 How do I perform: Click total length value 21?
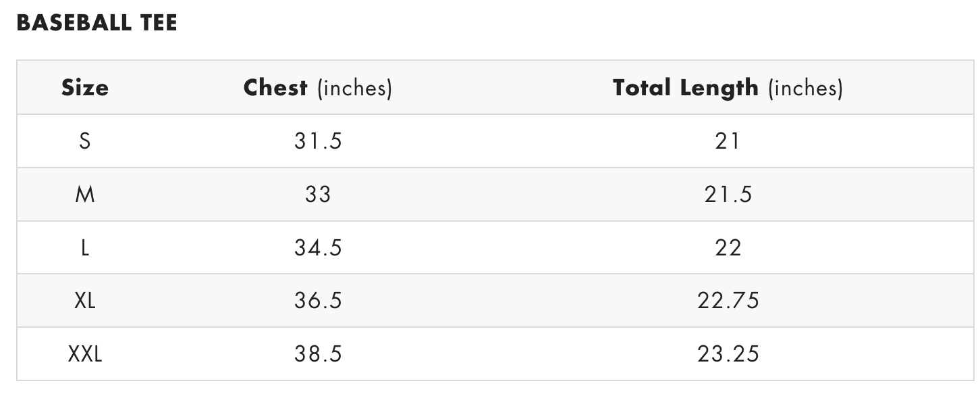pyautogui.click(x=728, y=141)
